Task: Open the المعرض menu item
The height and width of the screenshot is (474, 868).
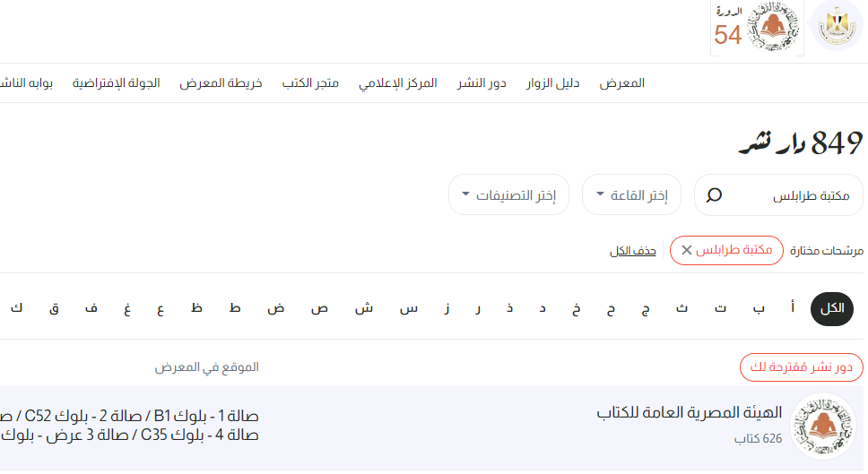Action: 621,83
